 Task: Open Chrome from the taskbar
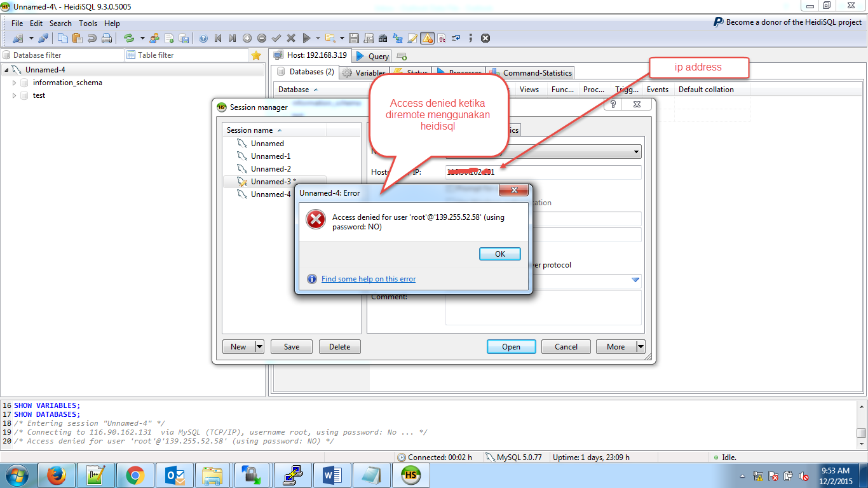pyautogui.click(x=135, y=475)
